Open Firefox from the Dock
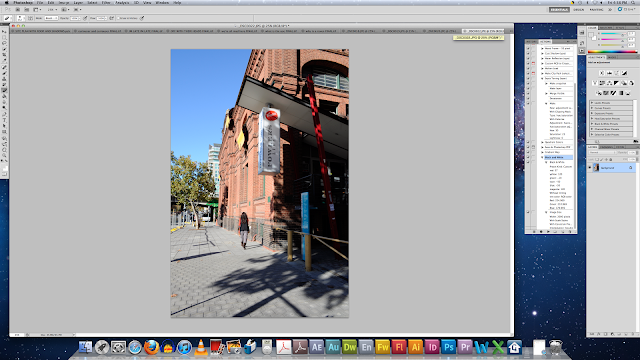 click(151, 347)
